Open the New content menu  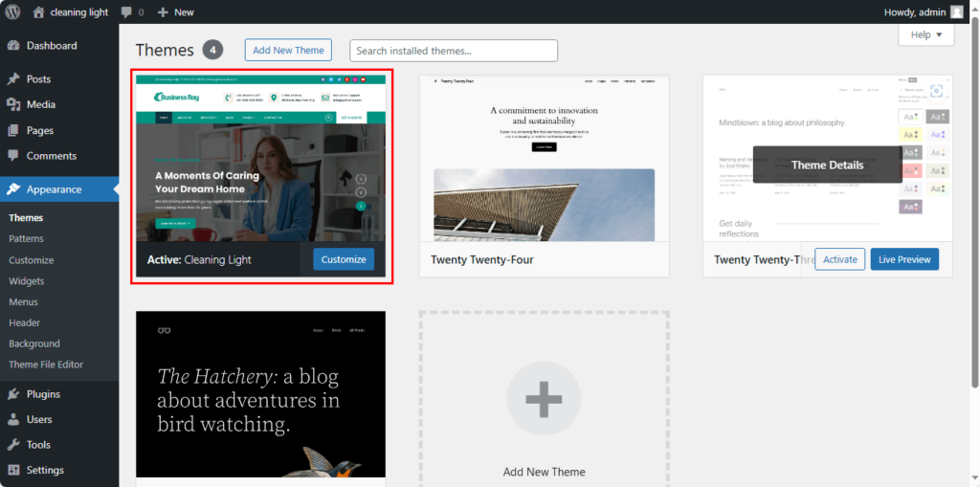point(175,12)
